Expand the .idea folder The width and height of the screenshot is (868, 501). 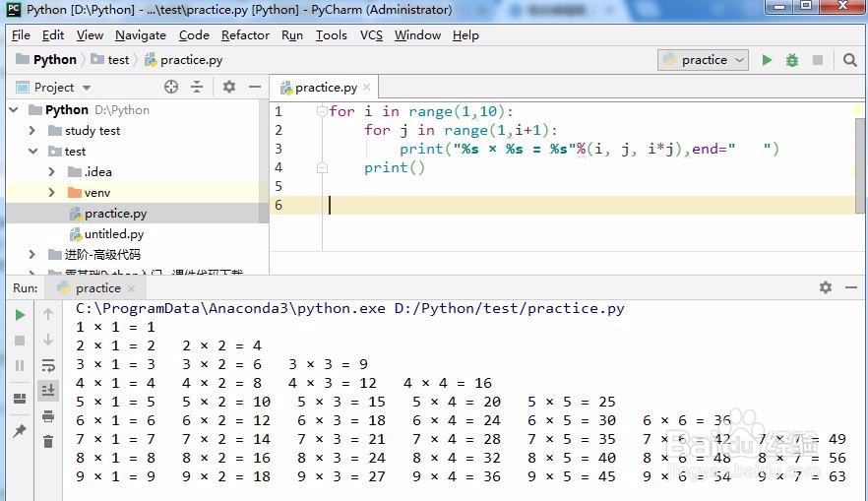[51, 172]
